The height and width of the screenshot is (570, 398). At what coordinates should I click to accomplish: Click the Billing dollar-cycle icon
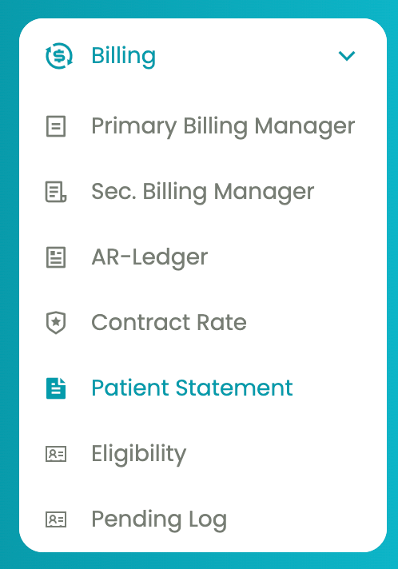click(x=59, y=56)
